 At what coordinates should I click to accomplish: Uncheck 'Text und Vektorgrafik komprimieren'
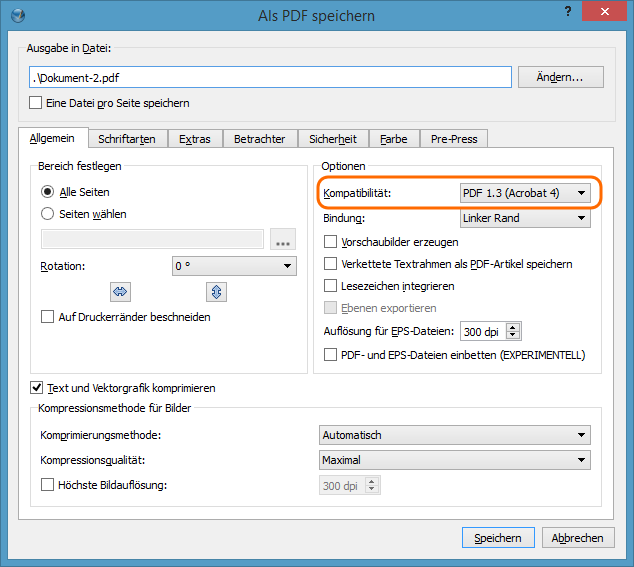[38, 388]
